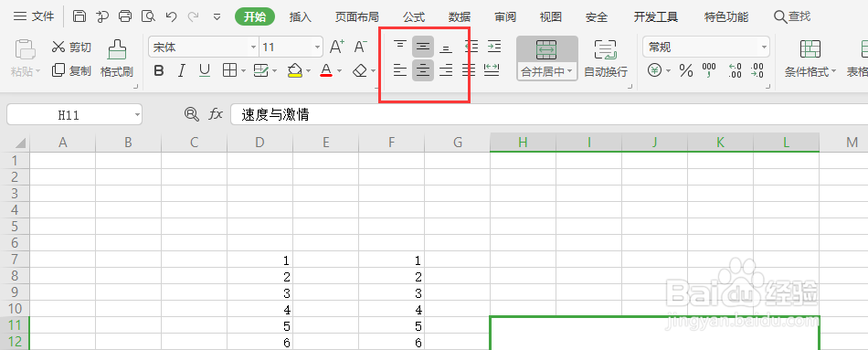Click the Redo arrow icon
This screenshot has height=350, width=868.
[193, 16]
